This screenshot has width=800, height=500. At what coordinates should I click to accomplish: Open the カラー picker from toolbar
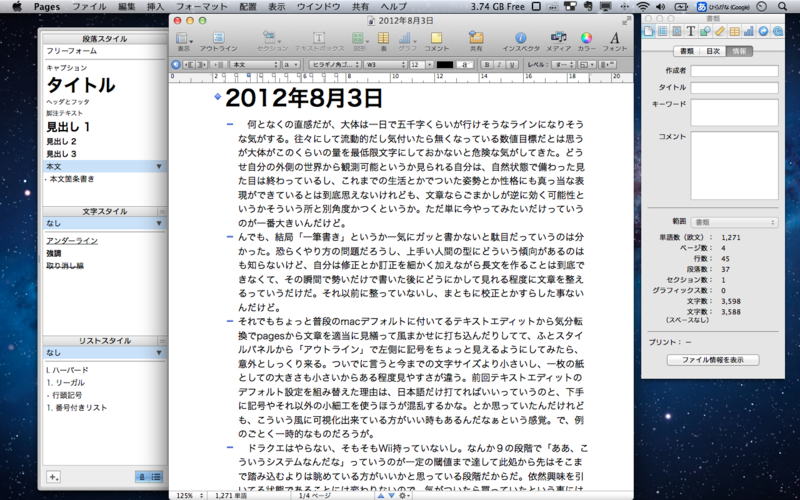click(586, 41)
